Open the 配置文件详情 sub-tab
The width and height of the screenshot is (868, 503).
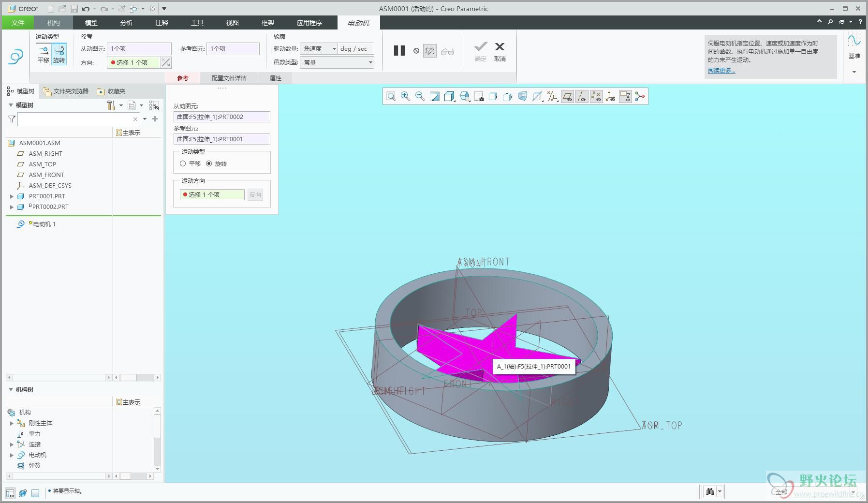(229, 78)
